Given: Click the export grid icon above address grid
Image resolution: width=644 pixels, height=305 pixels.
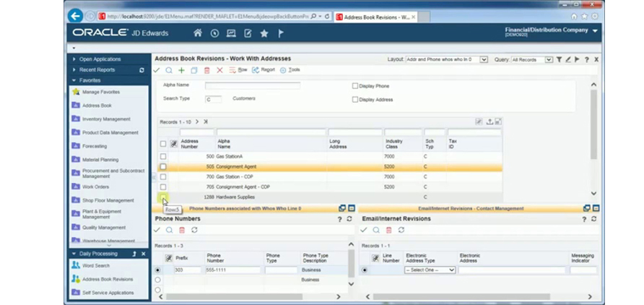Looking at the screenshot, I should pyautogui.click(x=489, y=121).
